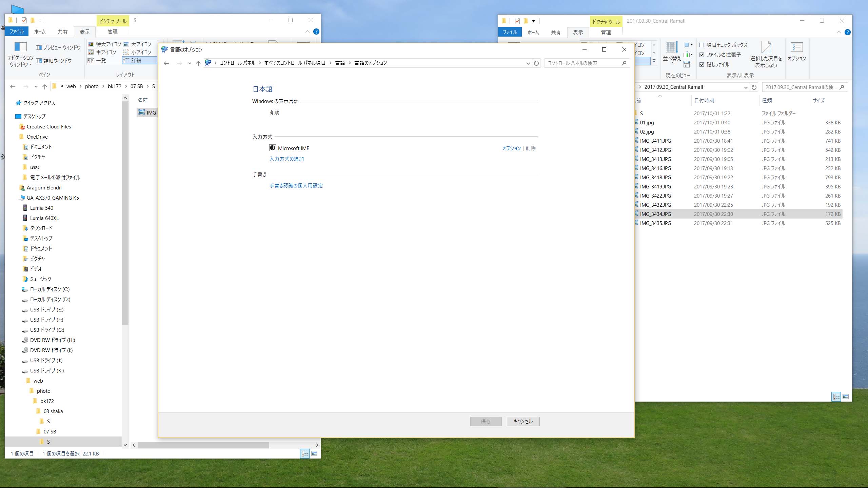The image size is (868, 488).
Task: Switch to details view in left Explorer status bar
Action: [305, 453]
